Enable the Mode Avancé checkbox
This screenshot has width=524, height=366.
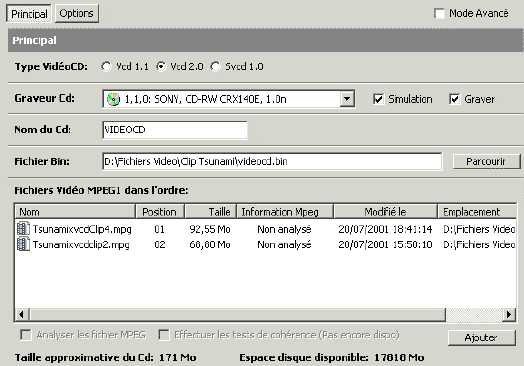coord(439,14)
